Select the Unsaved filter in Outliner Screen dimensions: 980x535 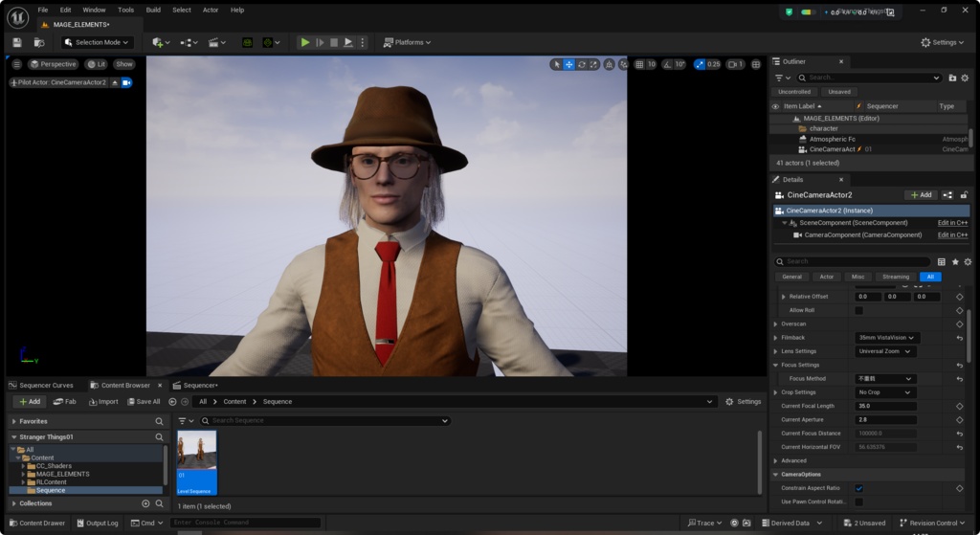click(839, 92)
